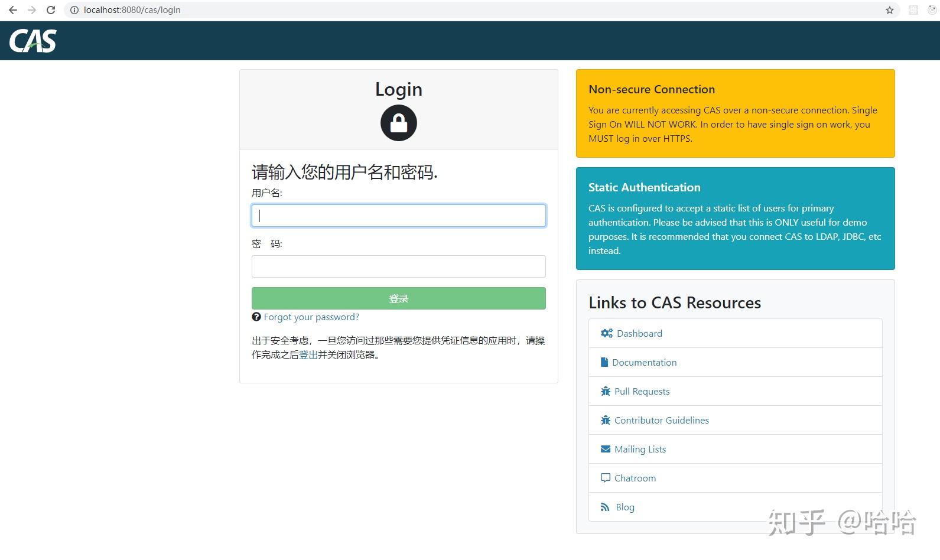The height and width of the screenshot is (560, 940).
Task: Click the question mark icon beside Forgot password
Action: (256, 317)
